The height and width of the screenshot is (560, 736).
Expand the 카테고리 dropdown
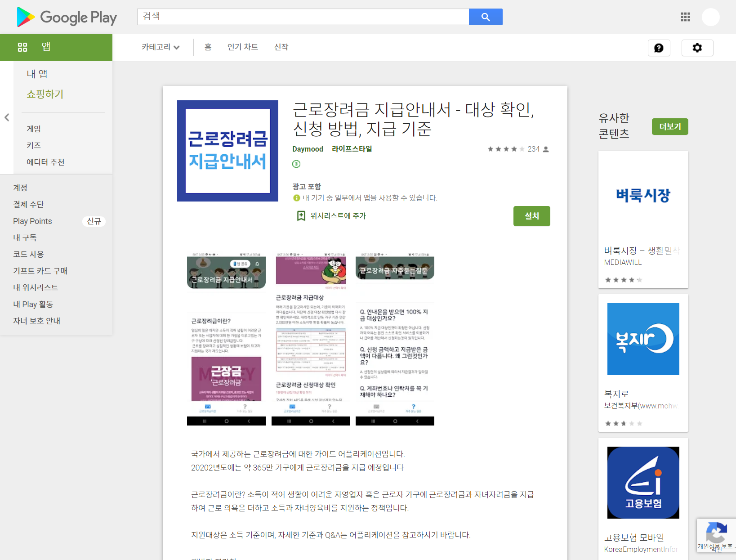click(161, 47)
